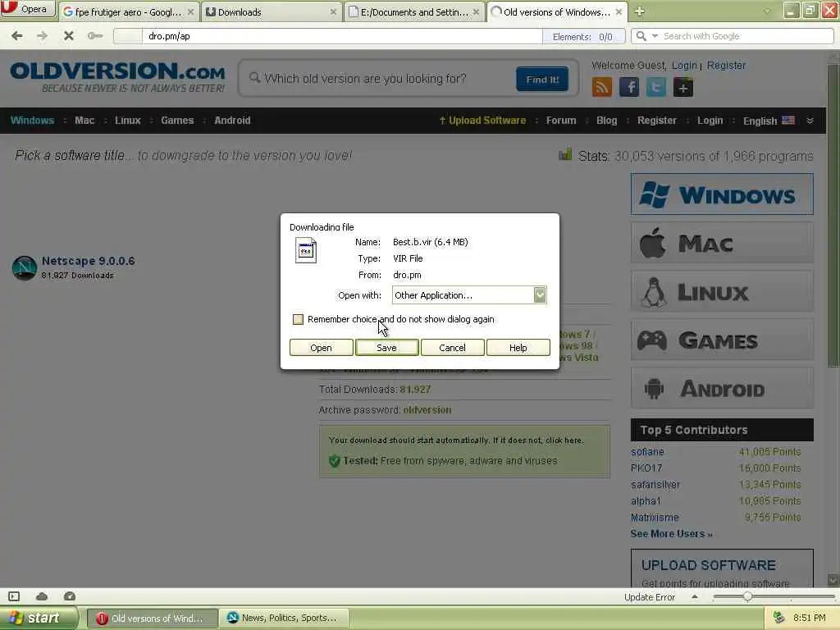The width and height of the screenshot is (840, 630).
Task: Toggle Remember choice checkbox
Action: [298, 319]
